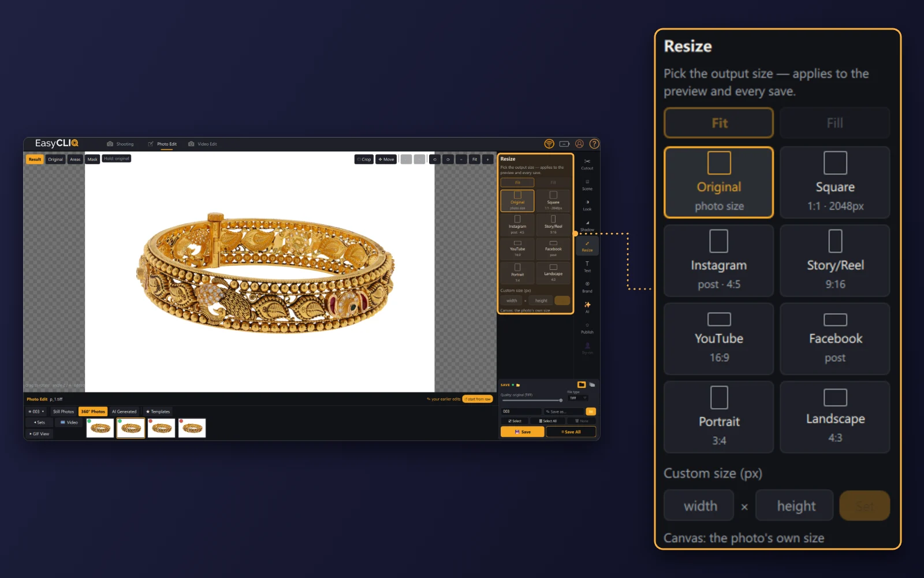This screenshot has height=578, width=924.
Task: Switch to the Video Edit tab
Action: point(203,144)
